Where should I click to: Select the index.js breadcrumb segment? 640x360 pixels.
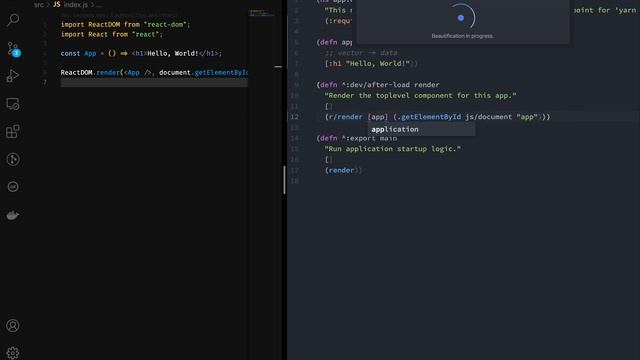(76, 4)
